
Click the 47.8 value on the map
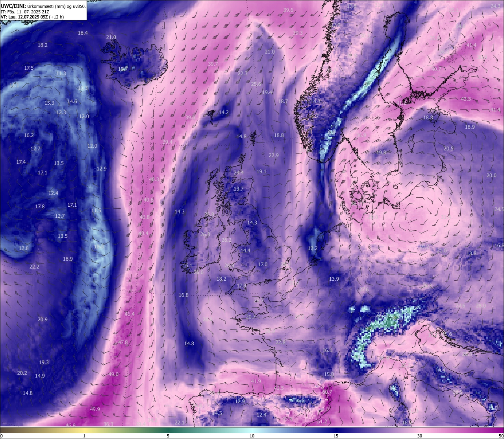[123, 343]
